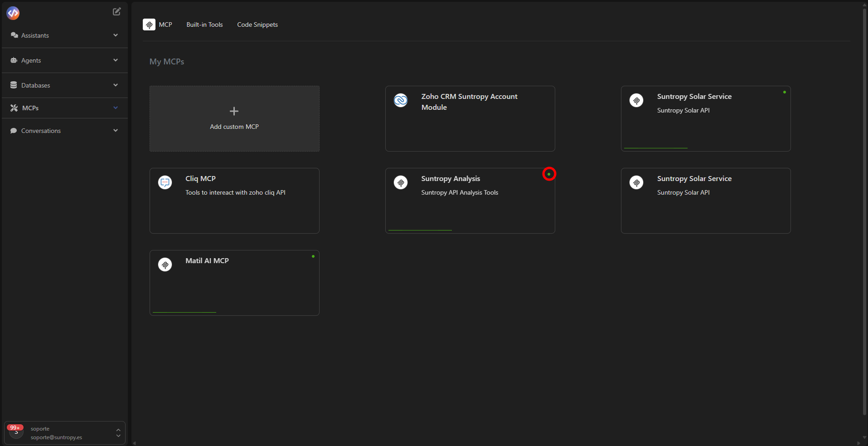Image resolution: width=868 pixels, height=446 pixels.
Task: Toggle the MCPs section chevron
Action: (116, 108)
